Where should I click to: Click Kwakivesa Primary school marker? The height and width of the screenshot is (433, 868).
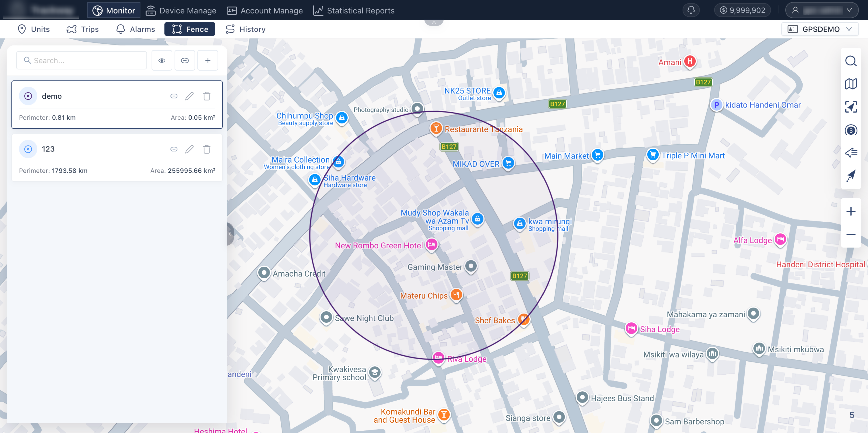point(375,373)
